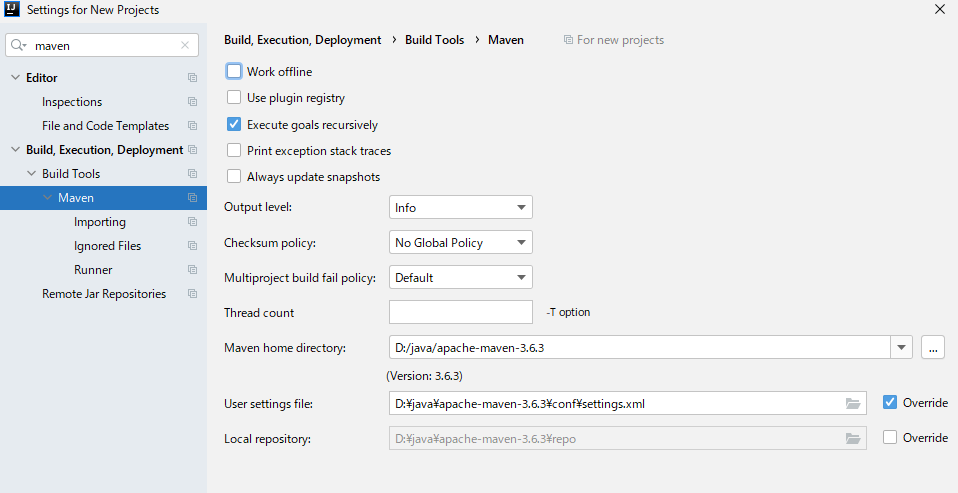
Task: Select Importing under Maven
Action: pos(100,222)
